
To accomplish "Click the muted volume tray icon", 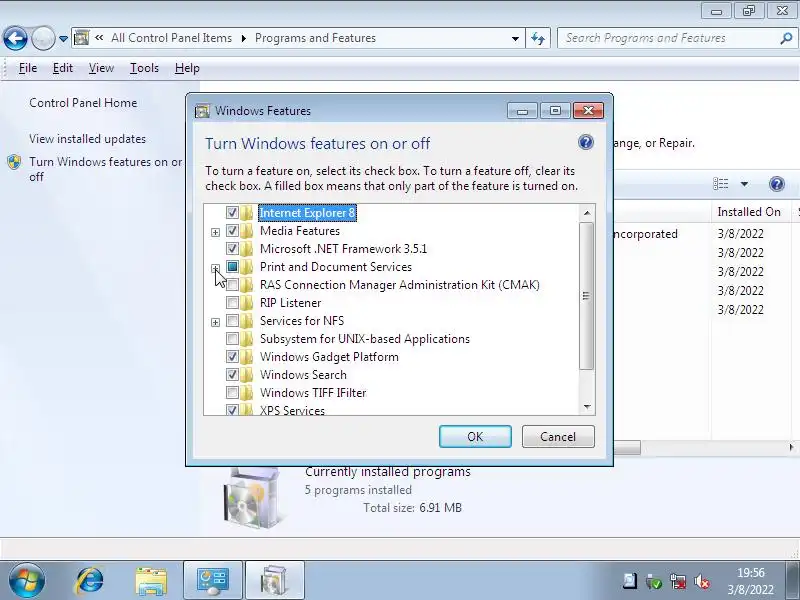I will click(x=702, y=581).
